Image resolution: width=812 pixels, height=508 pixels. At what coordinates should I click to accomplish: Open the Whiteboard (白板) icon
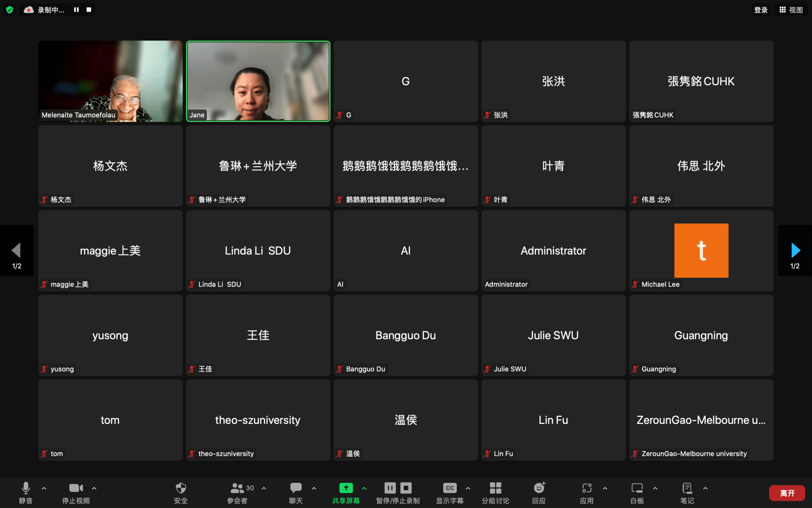[x=637, y=488]
